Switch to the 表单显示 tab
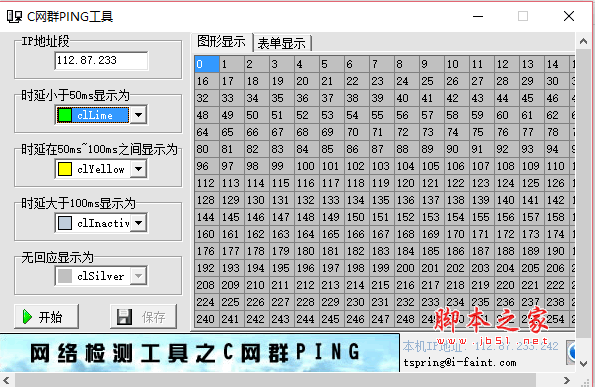Screen dimensions: 595x387 click(x=281, y=43)
